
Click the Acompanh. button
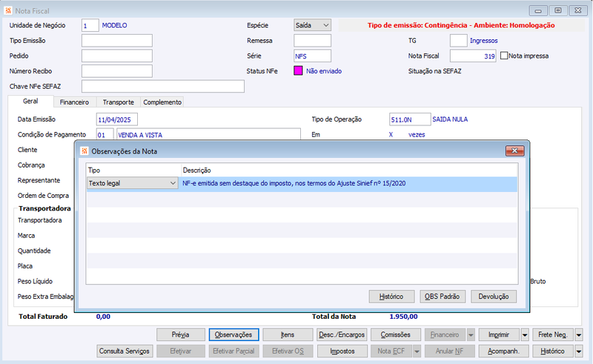[503, 351]
